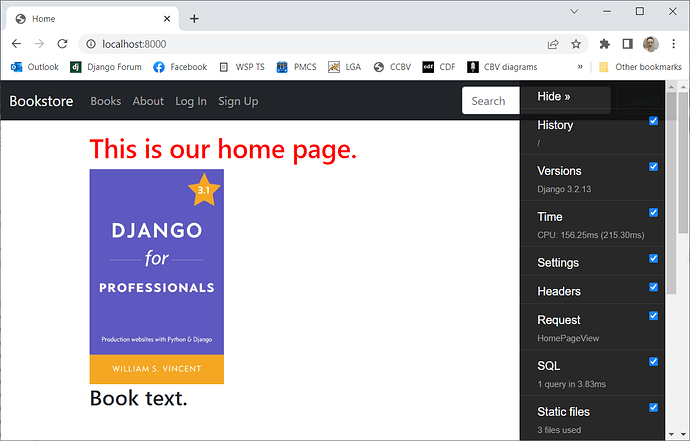Open a new browser tab

click(194, 18)
